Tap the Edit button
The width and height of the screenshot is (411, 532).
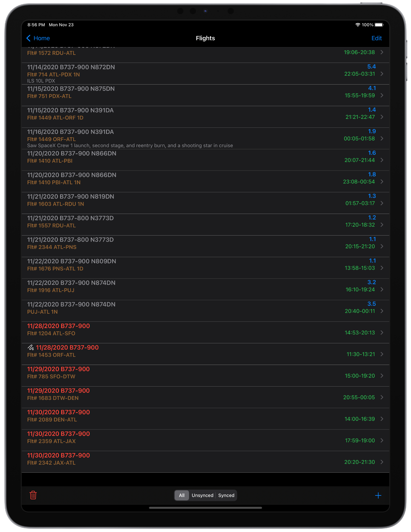(x=376, y=38)
